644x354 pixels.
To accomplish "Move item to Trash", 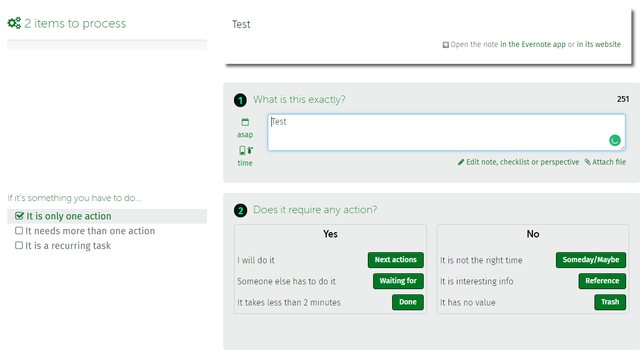I will point(610,302).
